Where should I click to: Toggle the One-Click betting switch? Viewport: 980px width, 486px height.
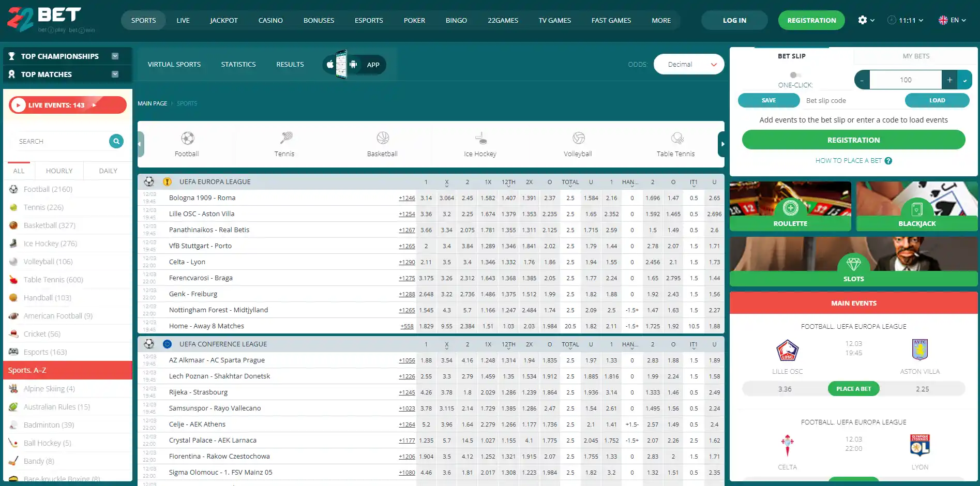pyautogui.click(x=795, y=75)
